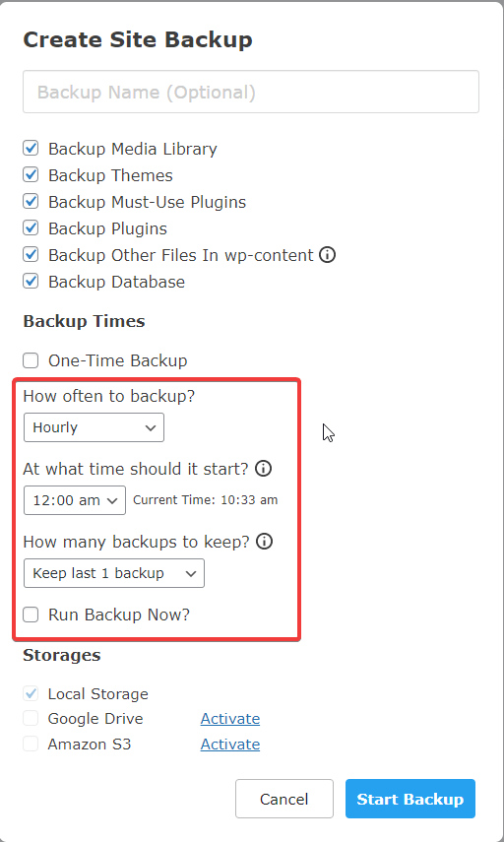Check Run Backup Now option

pyautogui.click(x=31, y=615)
